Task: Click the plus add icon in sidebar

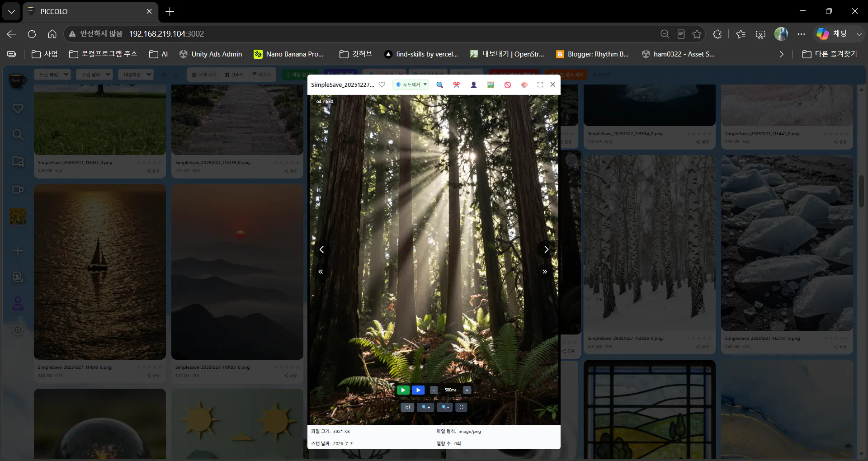Action: (18, 250)
